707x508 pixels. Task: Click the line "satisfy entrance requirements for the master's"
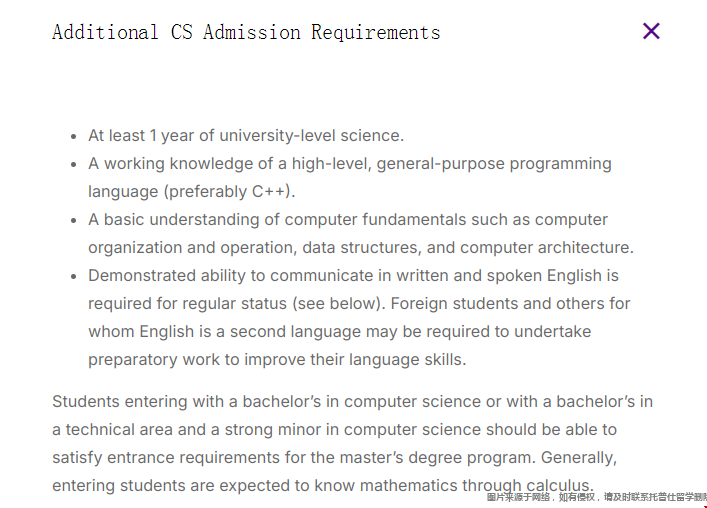(x=335, y=458)
